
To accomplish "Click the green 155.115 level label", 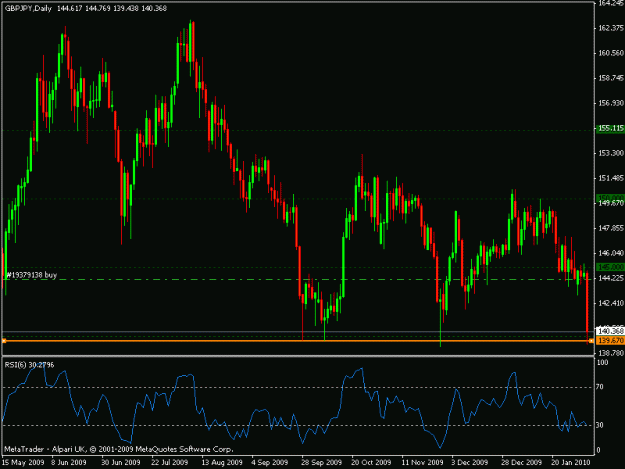I will point(611,128).
